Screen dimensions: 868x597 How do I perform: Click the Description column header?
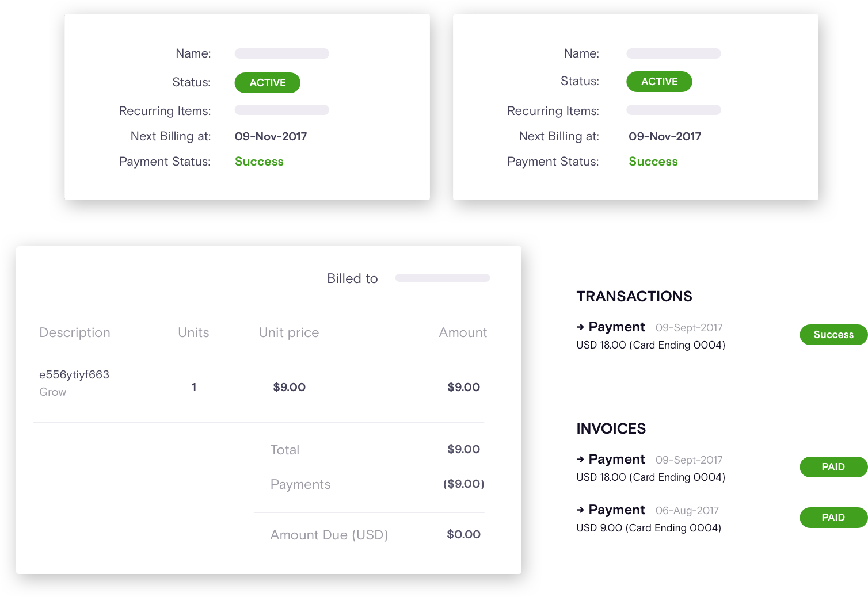75,332
